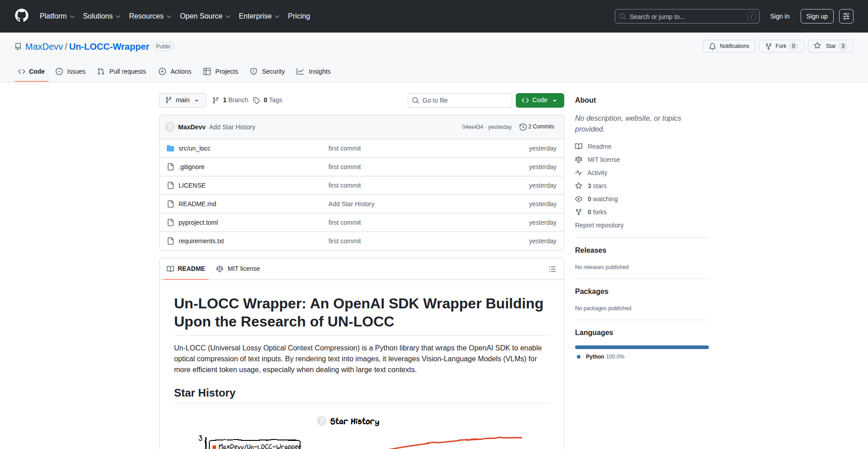Image resolution: width=868 pixels, height=449 pixels.
Task: Click the MaxDevv avatar in commit row
Action: tap(170, 127)
